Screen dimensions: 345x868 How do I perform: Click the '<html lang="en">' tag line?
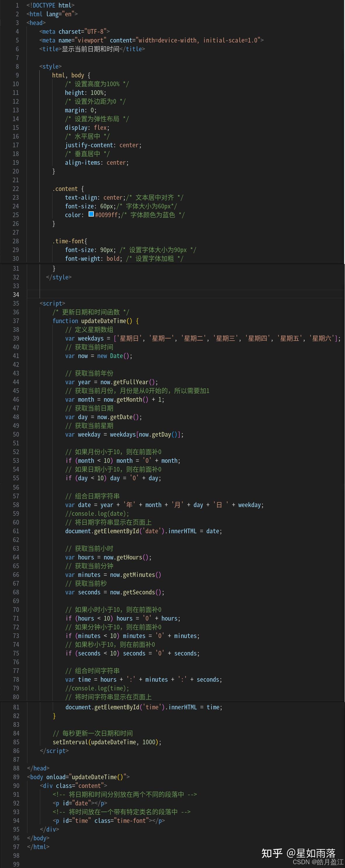coord(52,14)
